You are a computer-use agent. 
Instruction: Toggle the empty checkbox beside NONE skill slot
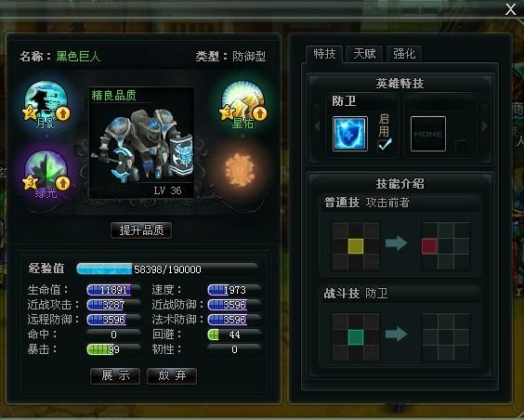[x=462, y=146]
